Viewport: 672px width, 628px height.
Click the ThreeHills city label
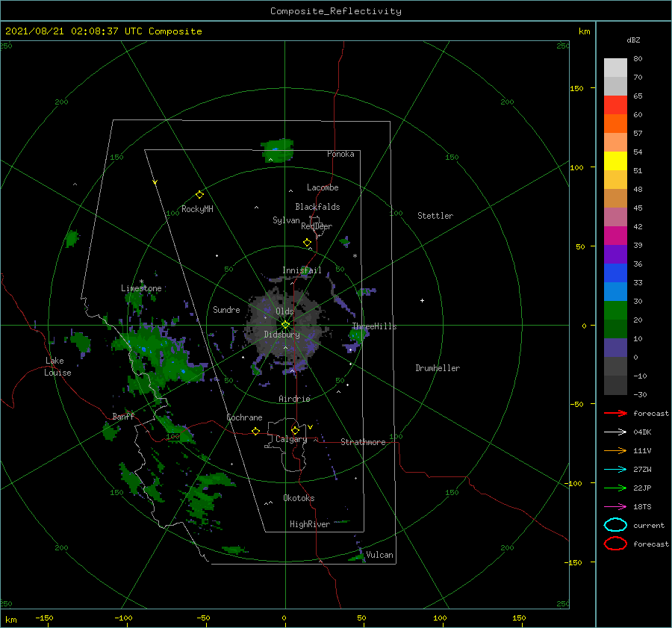(x=374, y=326)
